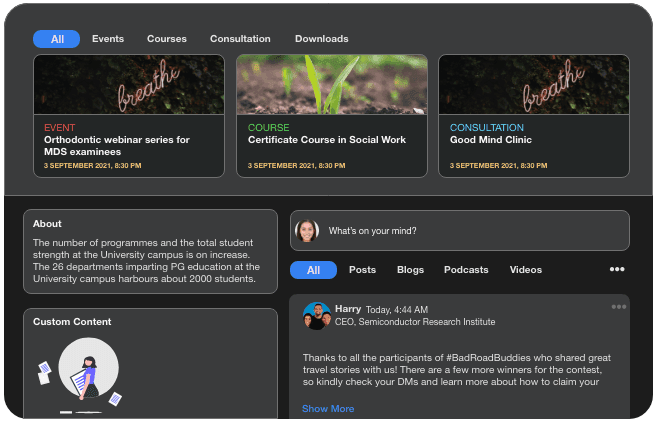657x423 pixels.
Task: Click the user avatar beside the post box
Action: pyautogui.click(x=307, y=231)
